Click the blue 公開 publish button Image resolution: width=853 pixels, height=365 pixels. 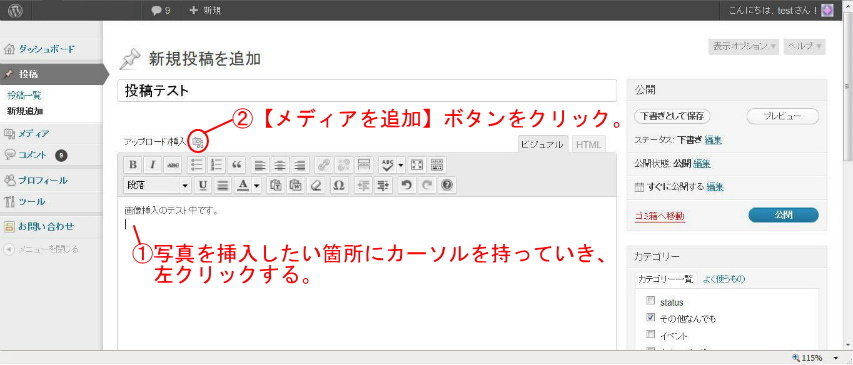(783, 215)
